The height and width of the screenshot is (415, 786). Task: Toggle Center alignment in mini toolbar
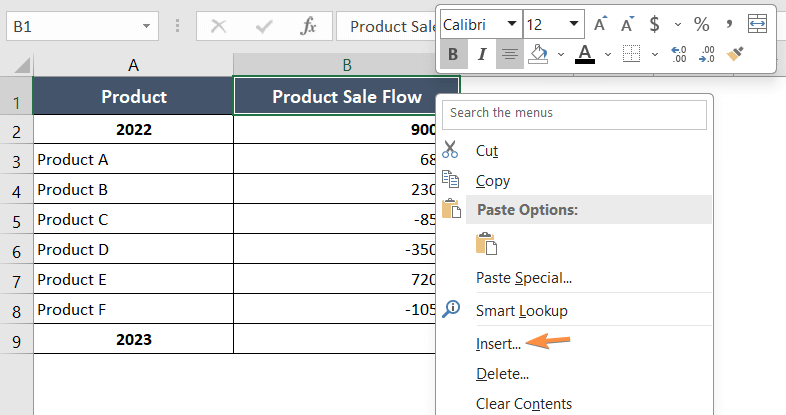tap(510, 54)
